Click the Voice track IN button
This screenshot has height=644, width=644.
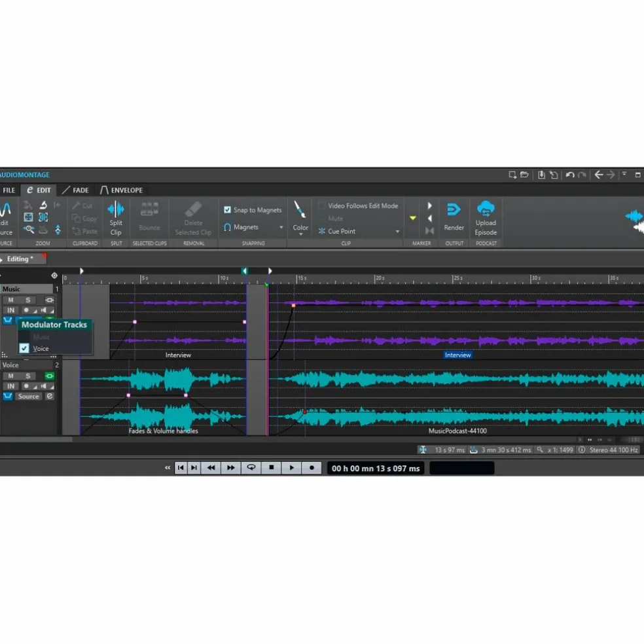click(11, 386)
